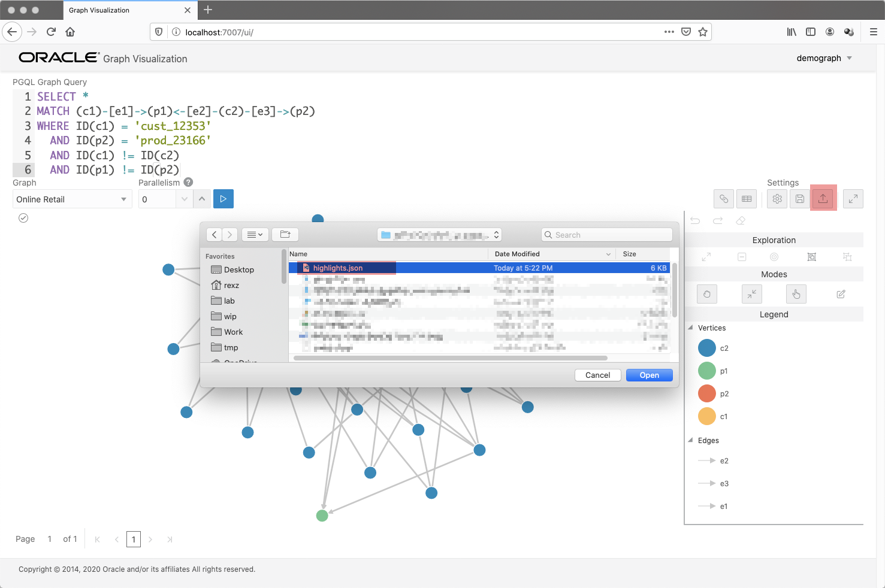Click the load/upload settings icon

(823, 199)
